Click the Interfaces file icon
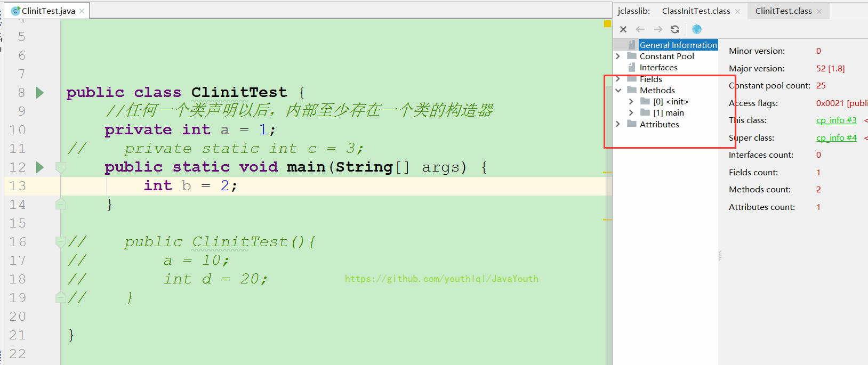This screenshot has height=365, width=868. [632, 67]
